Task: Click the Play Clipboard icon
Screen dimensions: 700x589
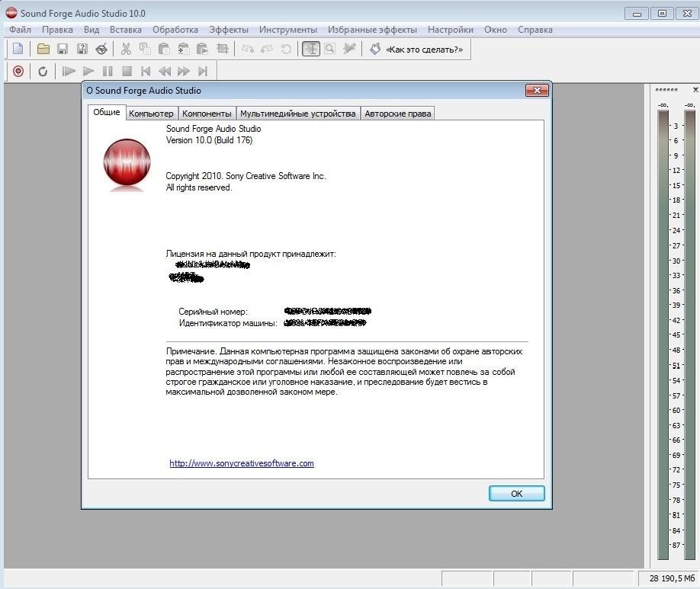Action: click(x=202, y=49)
